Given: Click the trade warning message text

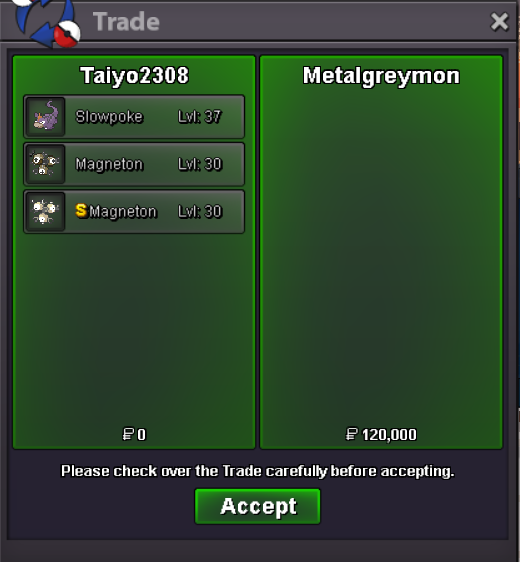Looking at the screenshot, I should click(x=258, y=471).
